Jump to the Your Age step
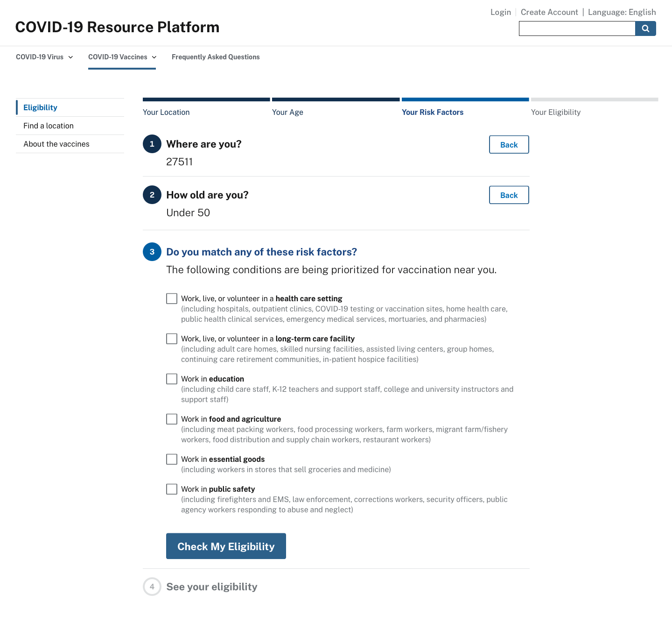This screenshot has width=672, height=623. (x=287, y=112)
